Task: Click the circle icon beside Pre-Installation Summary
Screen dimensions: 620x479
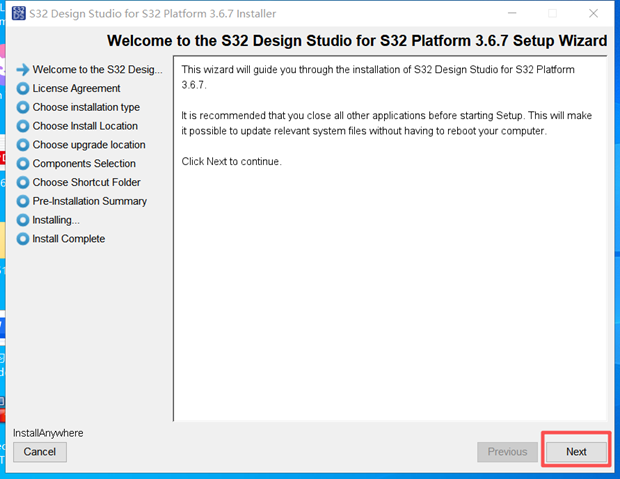Action: (23, 201)
